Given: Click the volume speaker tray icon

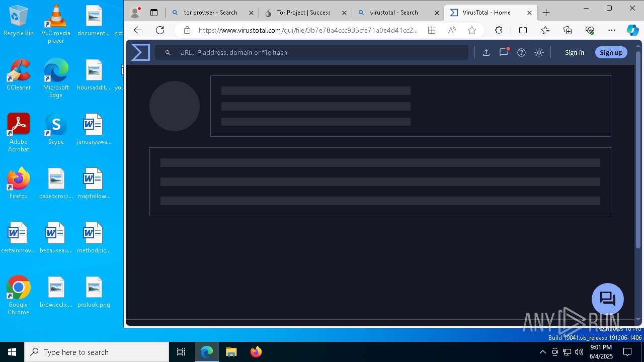Looking at the screenshot, I should 579,352.
